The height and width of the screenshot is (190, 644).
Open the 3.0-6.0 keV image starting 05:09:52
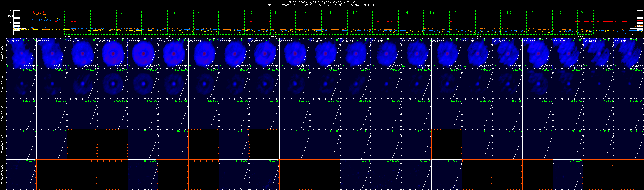[325, 53]
